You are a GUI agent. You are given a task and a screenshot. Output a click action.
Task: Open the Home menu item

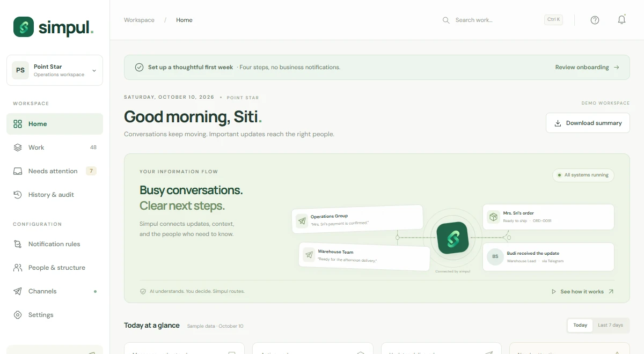coord(55,124)
